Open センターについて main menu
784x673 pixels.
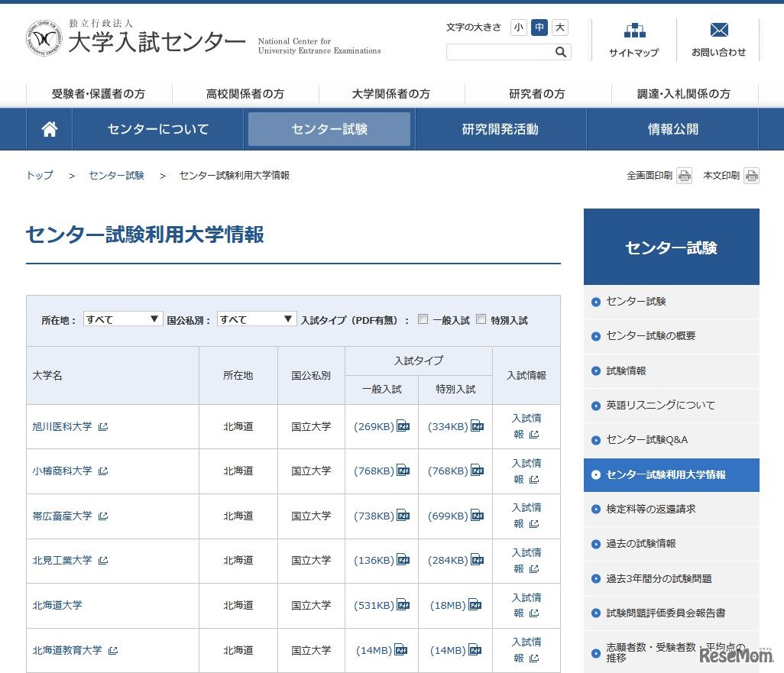(x=158, y=129)
